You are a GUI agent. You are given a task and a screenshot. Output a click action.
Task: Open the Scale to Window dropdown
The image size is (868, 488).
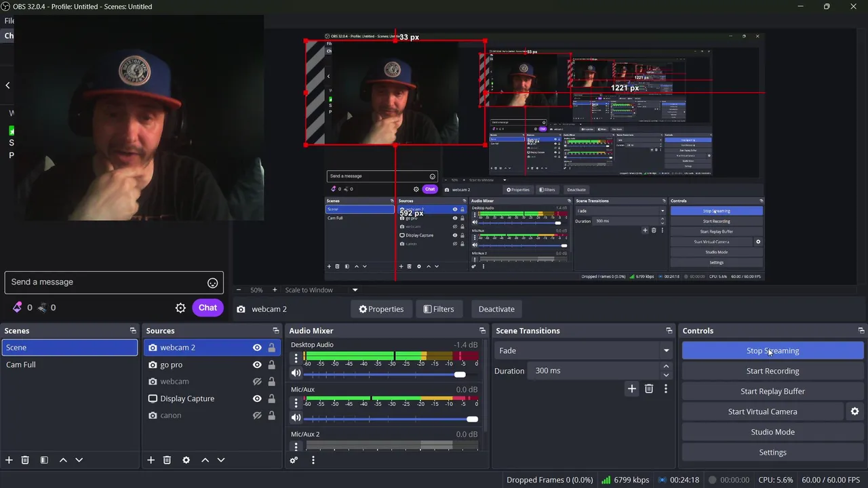tap(355, 290)
